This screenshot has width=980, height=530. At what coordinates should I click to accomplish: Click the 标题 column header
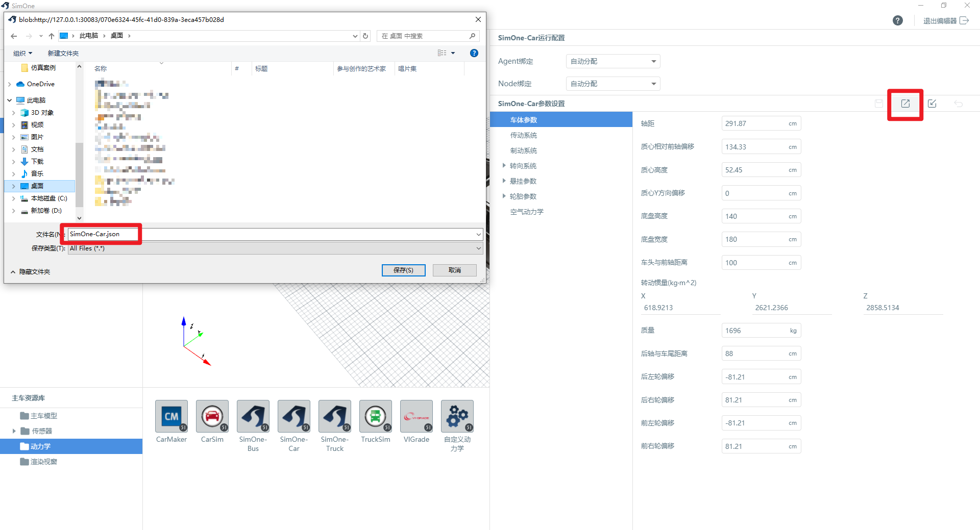tap(261, 69)
